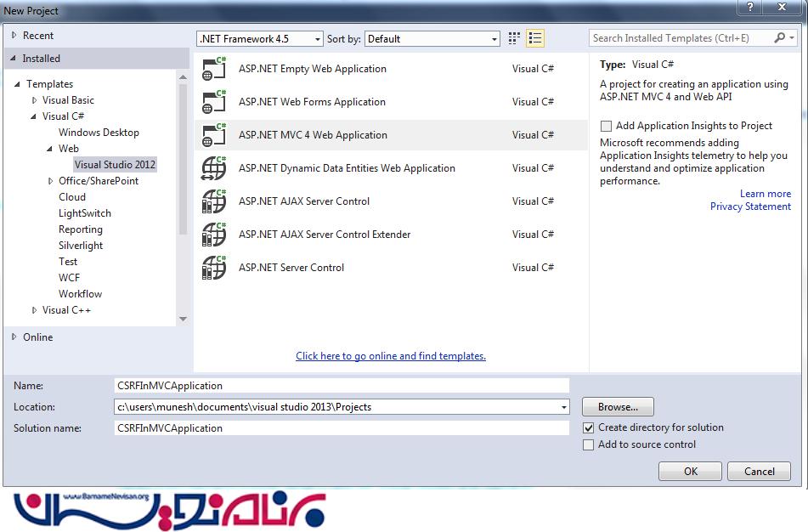This screenshot has height=532, width=808.
Task: Click the Dynamic Data Entities template icon
Action: coord(214,168)
